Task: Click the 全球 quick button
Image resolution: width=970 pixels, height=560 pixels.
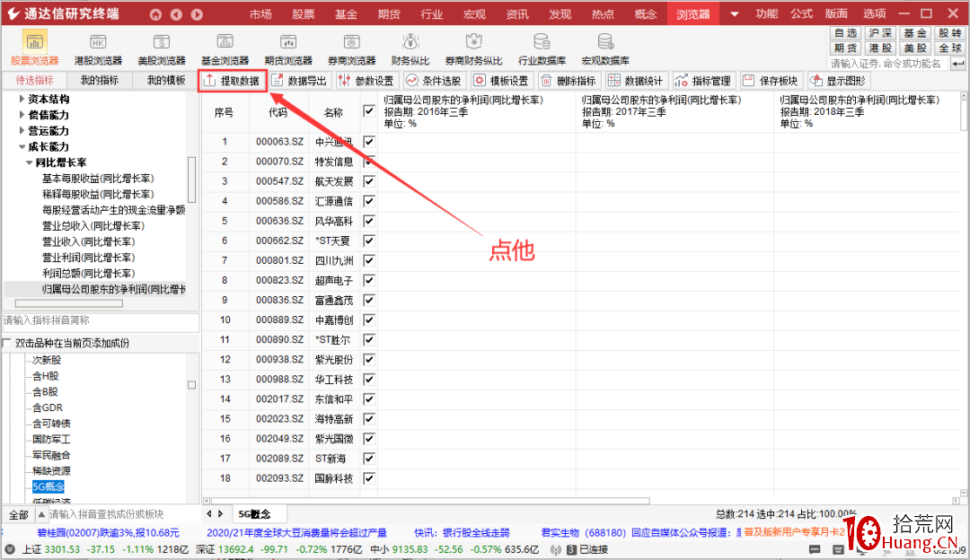Action: [949, 48]
